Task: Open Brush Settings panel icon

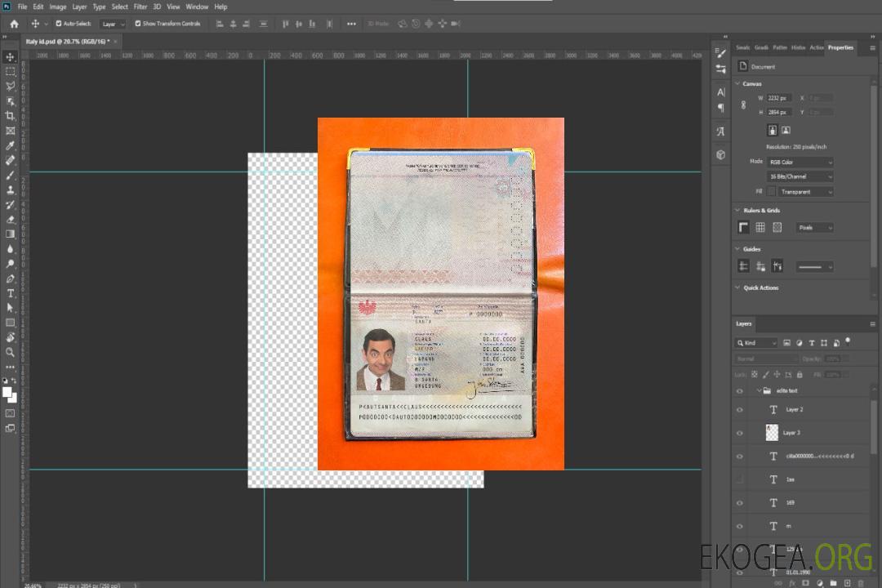Action: click(721, 53)
